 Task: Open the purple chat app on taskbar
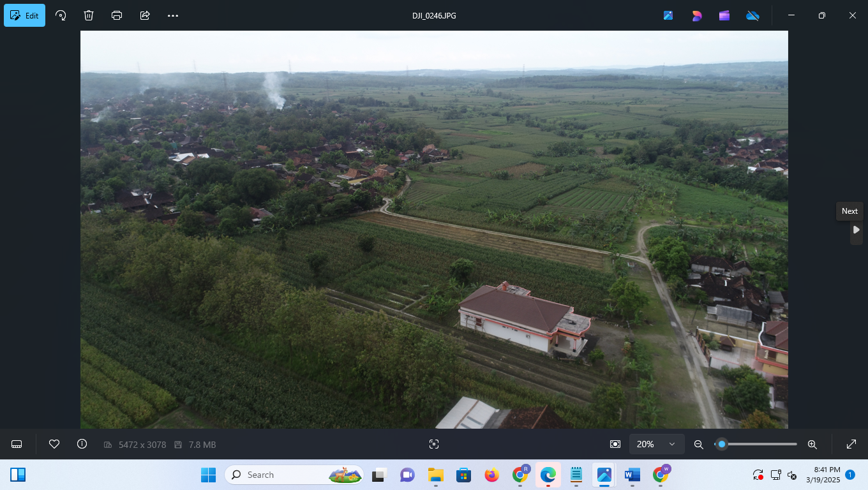click(407, 475)
